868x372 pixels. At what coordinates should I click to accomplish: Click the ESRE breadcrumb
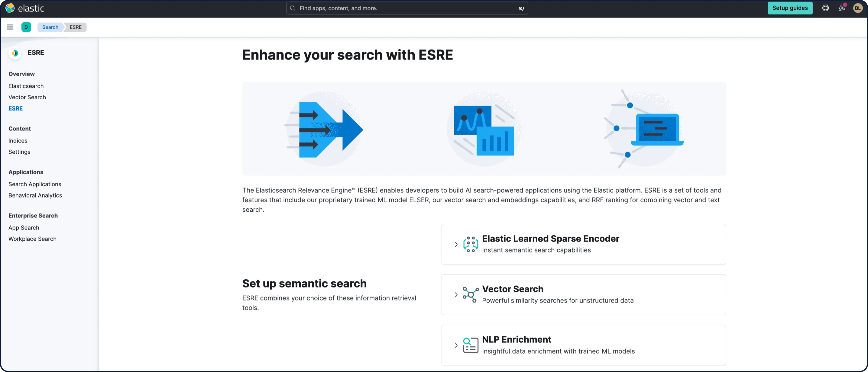76,27
